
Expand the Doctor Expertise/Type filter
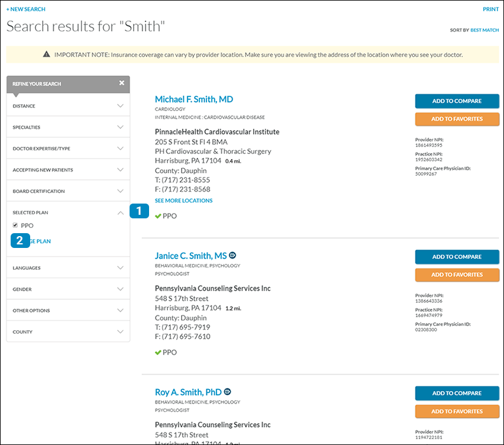(x=68, y=148)
